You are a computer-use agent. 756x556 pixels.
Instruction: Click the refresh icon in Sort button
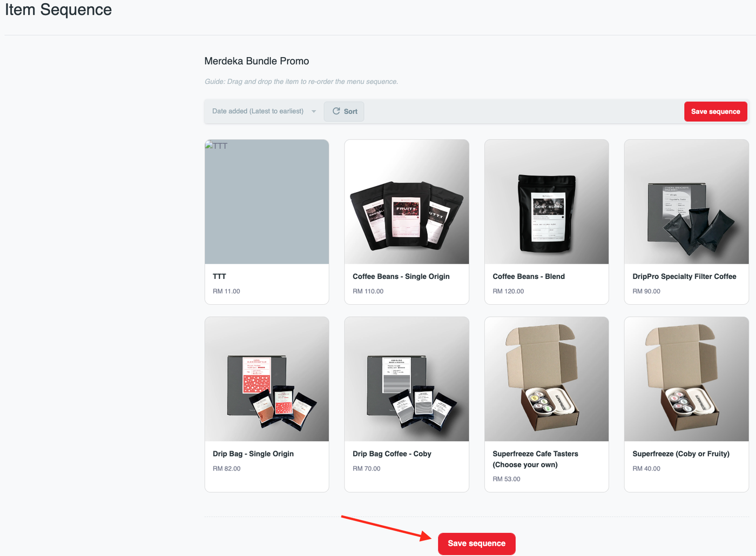336,111
